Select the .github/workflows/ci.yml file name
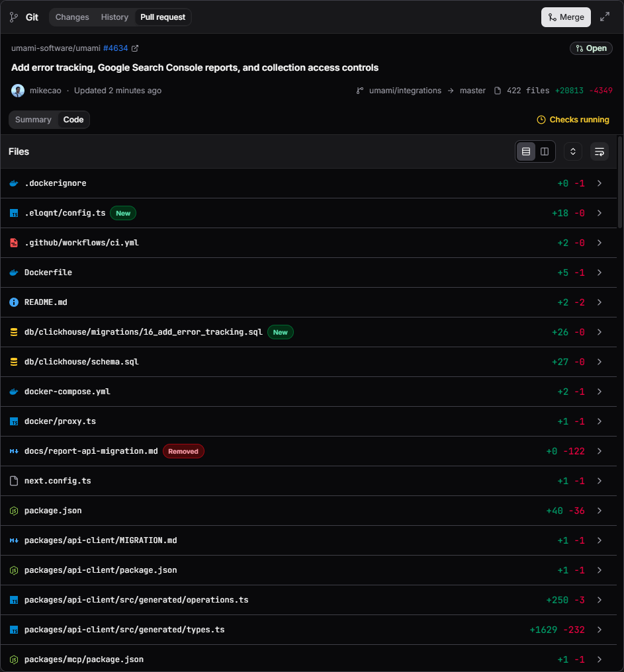 point(81,243)
